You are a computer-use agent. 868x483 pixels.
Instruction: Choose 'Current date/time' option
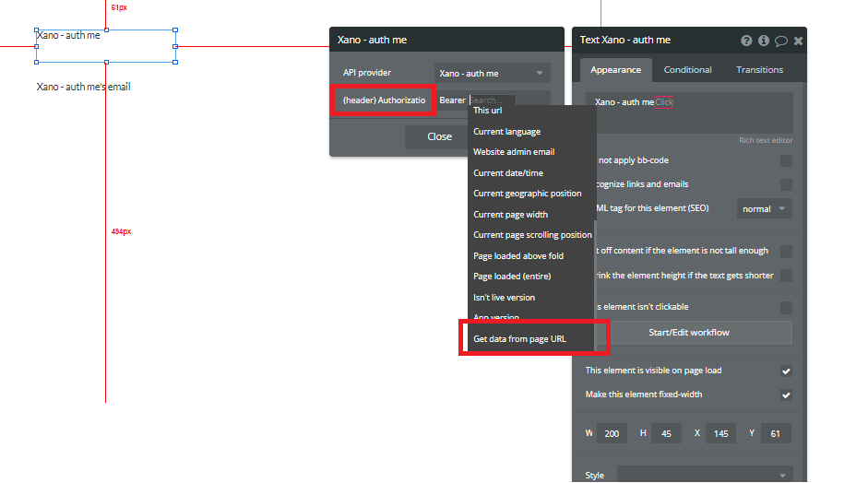click(508, 173)
